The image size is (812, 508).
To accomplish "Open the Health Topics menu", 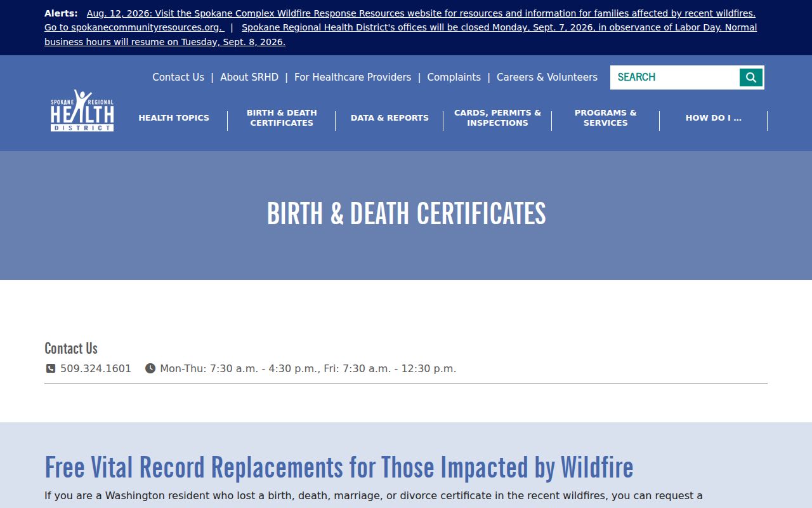I will click(x=174, y=117).
